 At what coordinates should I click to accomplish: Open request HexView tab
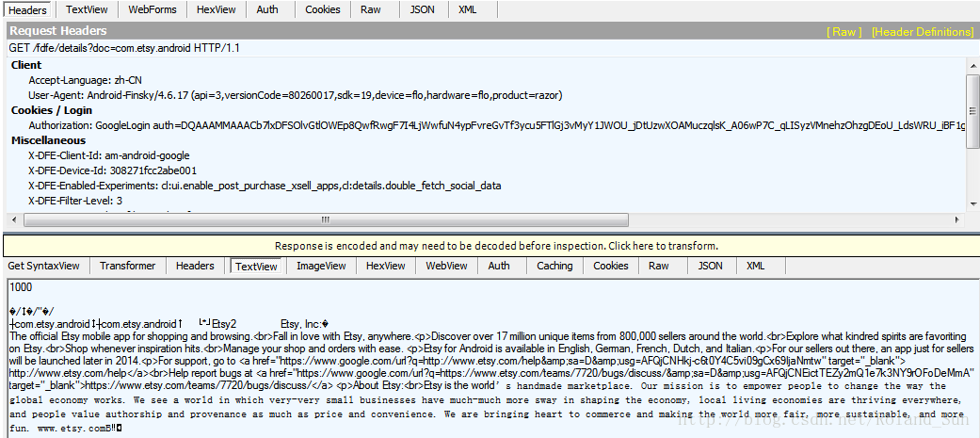click(x=217, y=9)
